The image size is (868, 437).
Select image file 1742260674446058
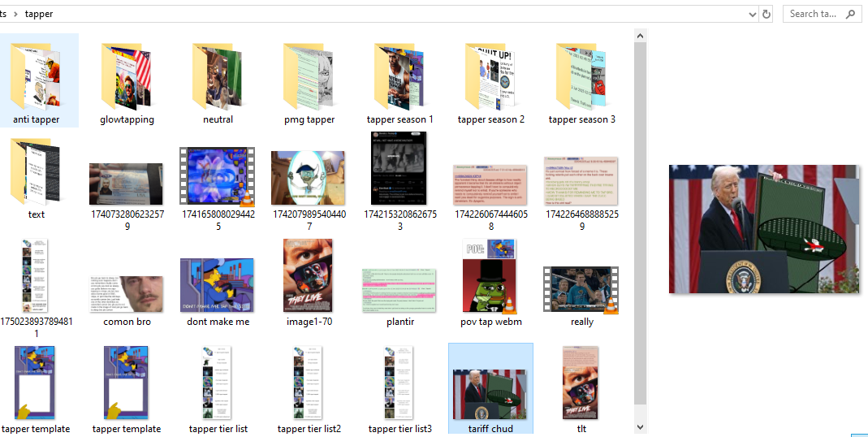[x=490, y=184]
